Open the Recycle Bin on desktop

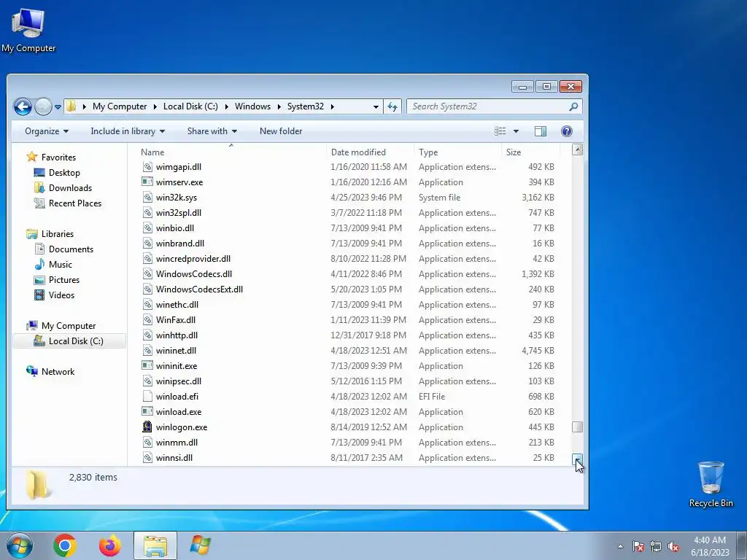click(711, 484)
